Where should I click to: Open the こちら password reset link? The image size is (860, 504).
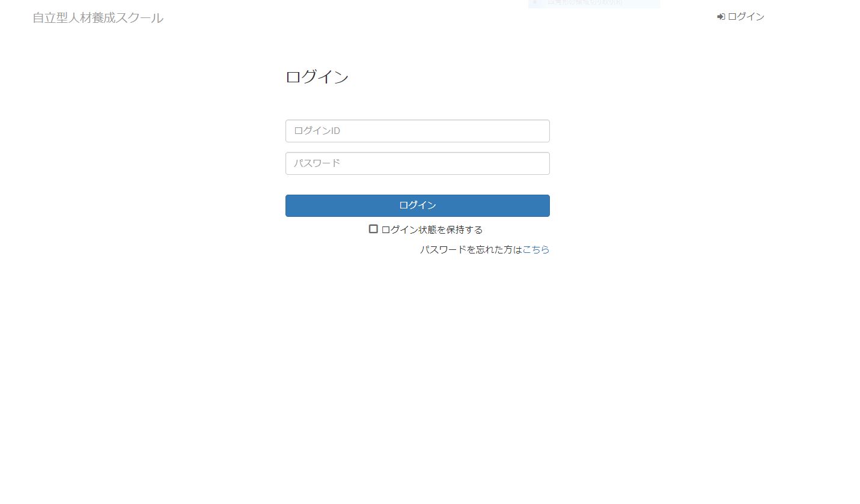tap(536, 249)
